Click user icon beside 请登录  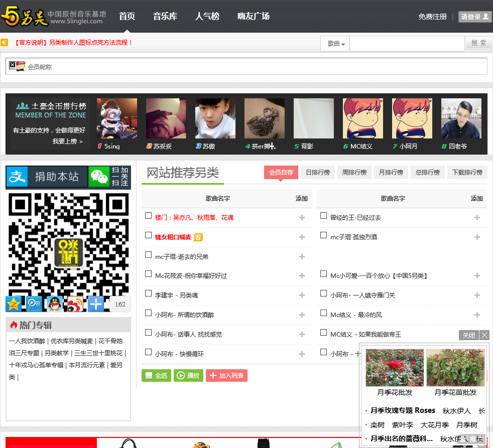click(x=486, y=17)
